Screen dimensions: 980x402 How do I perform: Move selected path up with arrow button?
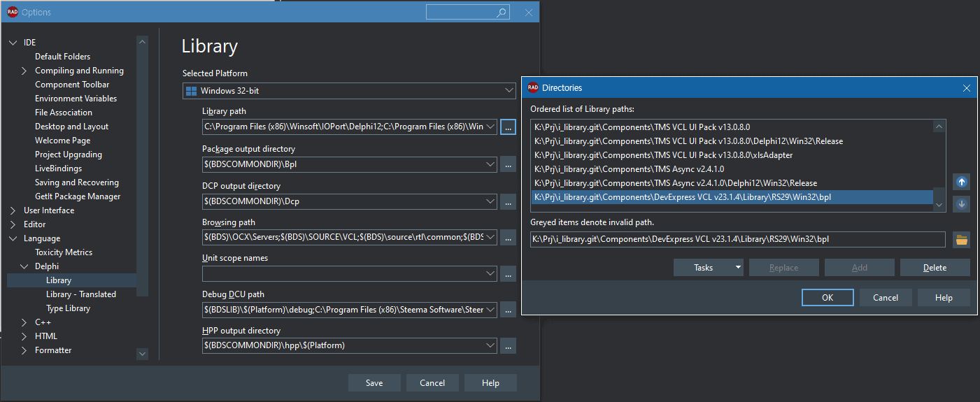(961, 182)
